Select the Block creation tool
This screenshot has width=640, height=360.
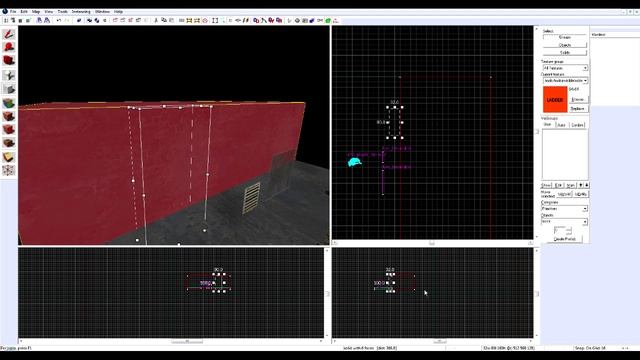click(9, 89)
